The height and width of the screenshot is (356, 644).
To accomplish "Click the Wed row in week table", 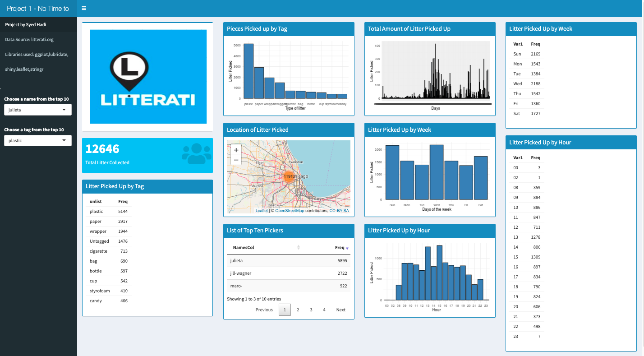I will (527, 84).
